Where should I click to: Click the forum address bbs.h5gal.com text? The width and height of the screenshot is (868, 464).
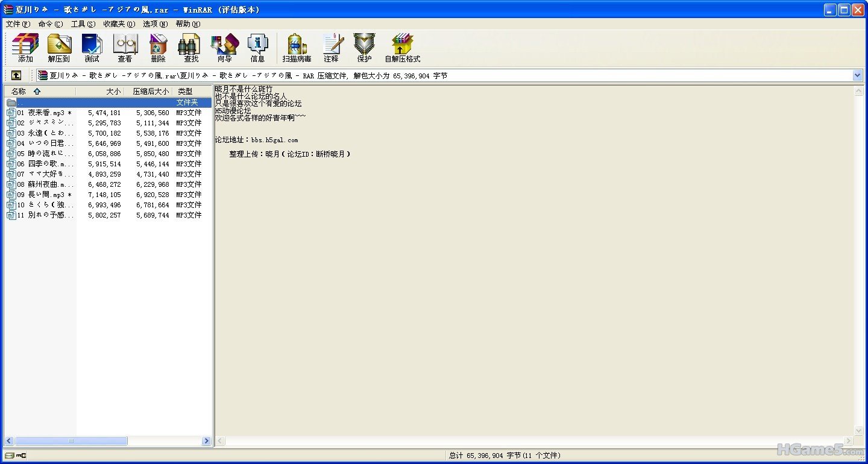click(x=275, y=140)
